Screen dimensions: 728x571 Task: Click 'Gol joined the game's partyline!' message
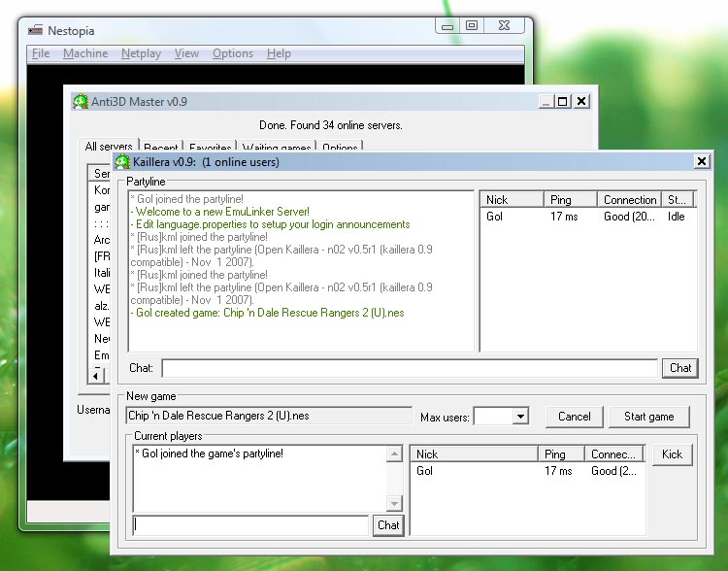pyautogui.click(x=209, y=453)
